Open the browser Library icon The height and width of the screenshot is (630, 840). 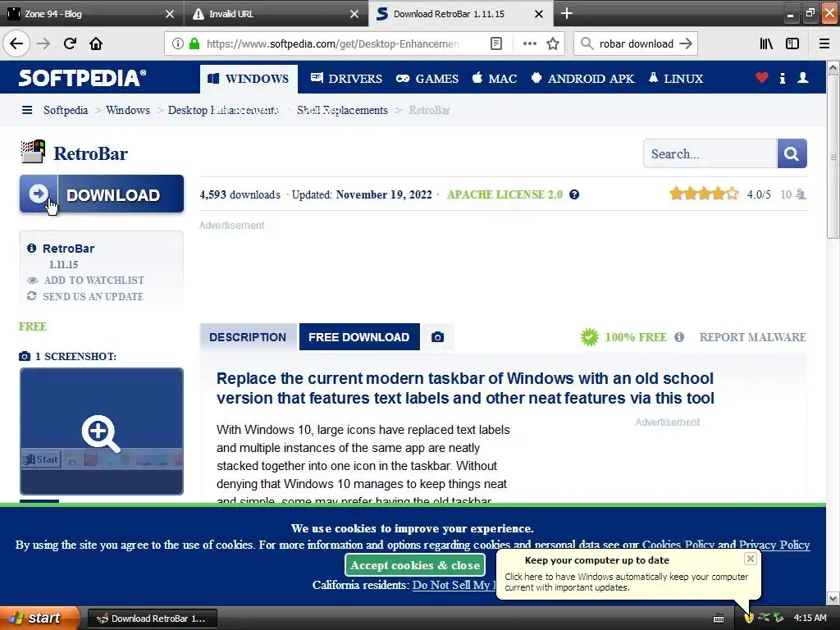point(766,43)
